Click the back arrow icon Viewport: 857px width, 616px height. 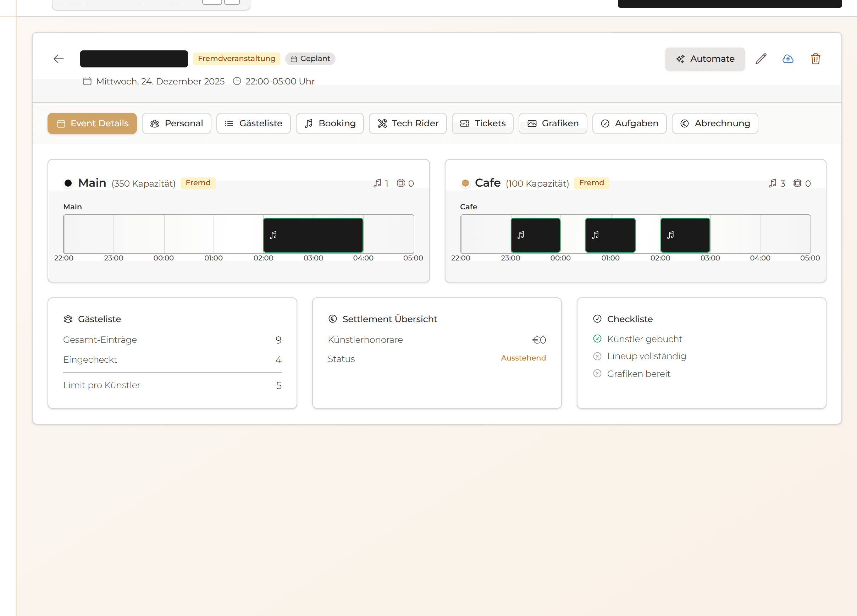(x=59, y=59)
